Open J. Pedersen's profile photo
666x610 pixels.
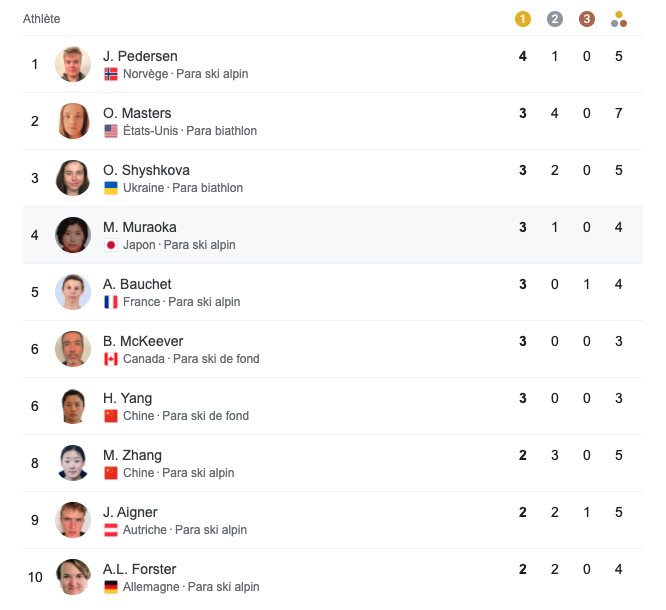coord(73,64)
